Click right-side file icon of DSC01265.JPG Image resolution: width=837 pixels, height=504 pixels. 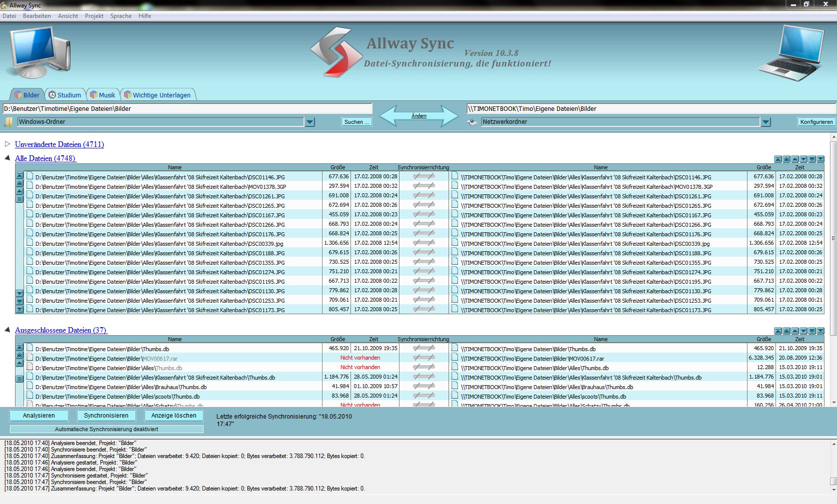454,205
